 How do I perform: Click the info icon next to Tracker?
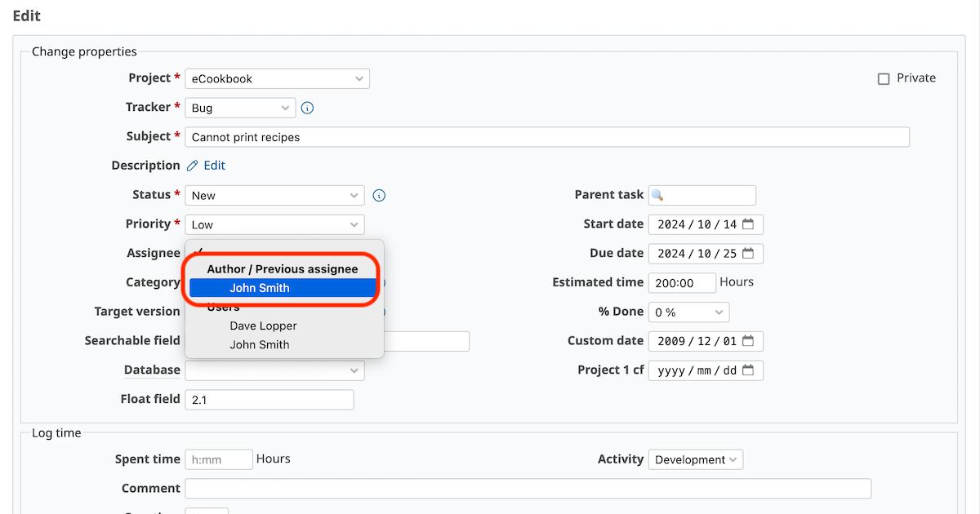tap(307, 107)
